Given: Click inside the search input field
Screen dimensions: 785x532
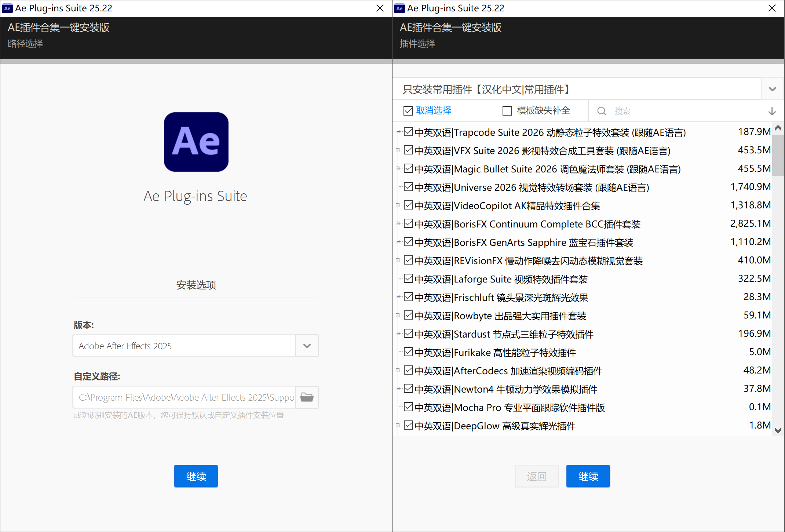Looking at the screenshot, I should pos(660,111).
